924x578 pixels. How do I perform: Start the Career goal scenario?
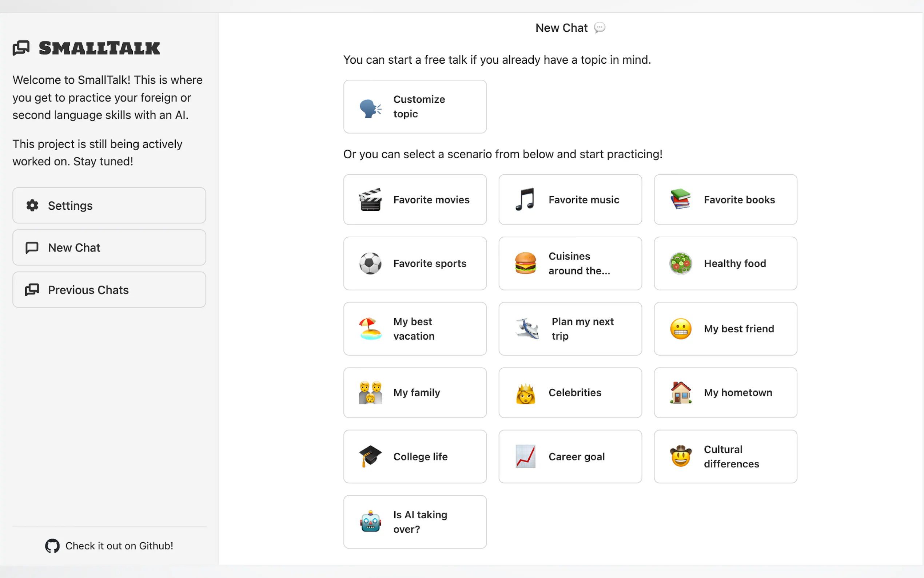coord(570,456)
